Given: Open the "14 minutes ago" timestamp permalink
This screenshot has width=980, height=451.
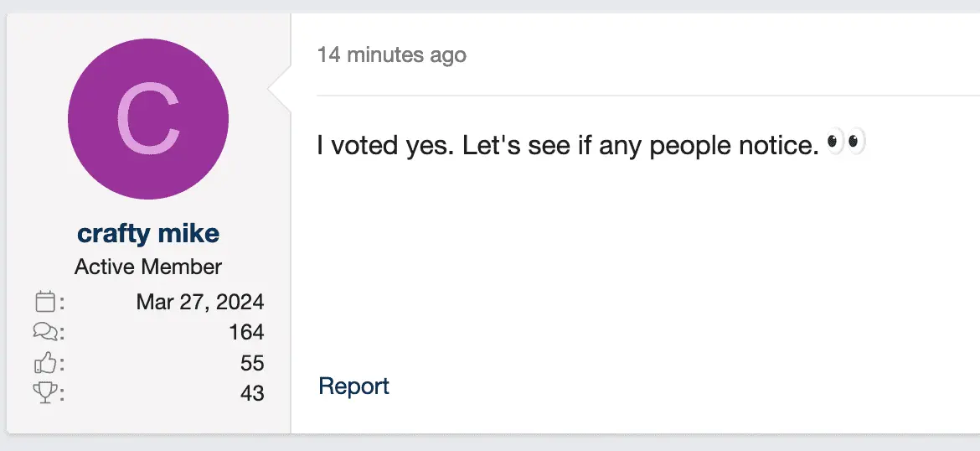Looking at the screenshot, I should [391, 55].
